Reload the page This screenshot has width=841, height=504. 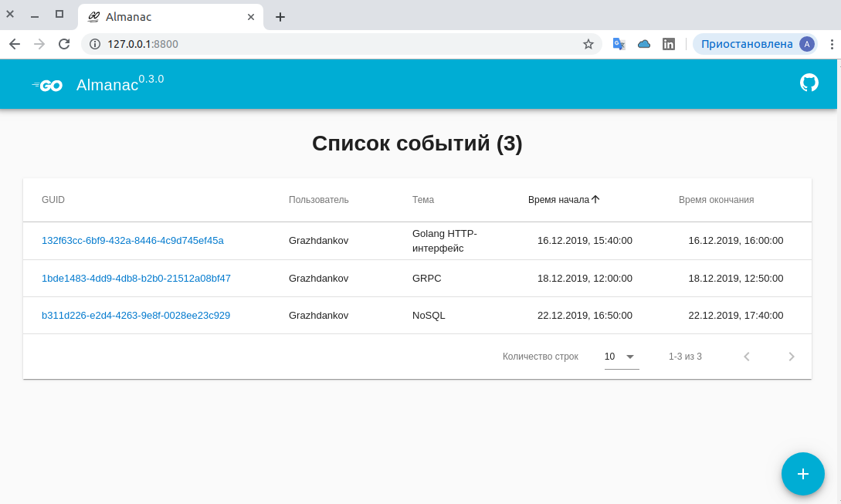64,44
